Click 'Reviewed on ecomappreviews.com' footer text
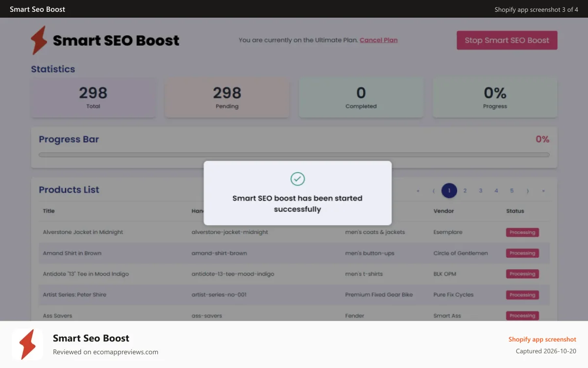This screenshot has width=588, height=368. point(105,352)
